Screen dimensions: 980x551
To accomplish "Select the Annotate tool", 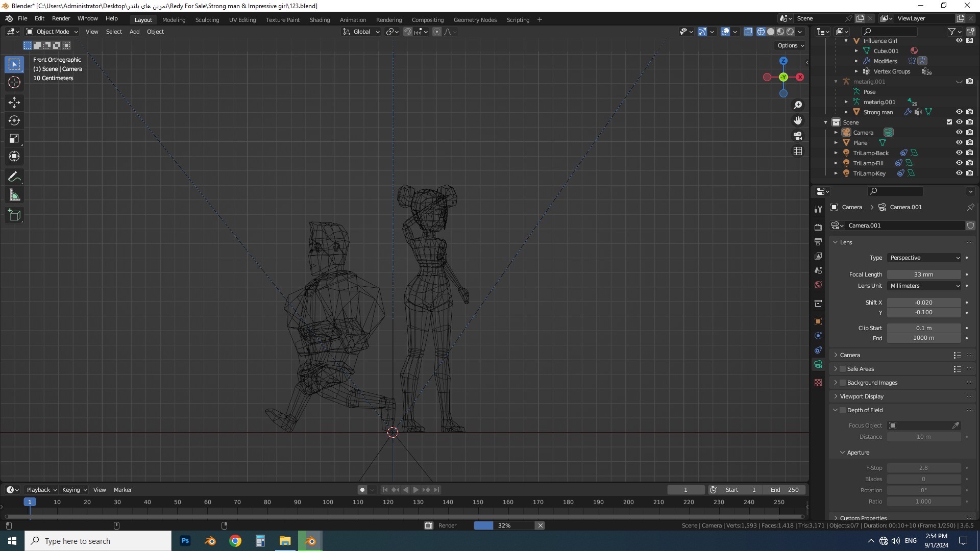I will click(14, 177).
